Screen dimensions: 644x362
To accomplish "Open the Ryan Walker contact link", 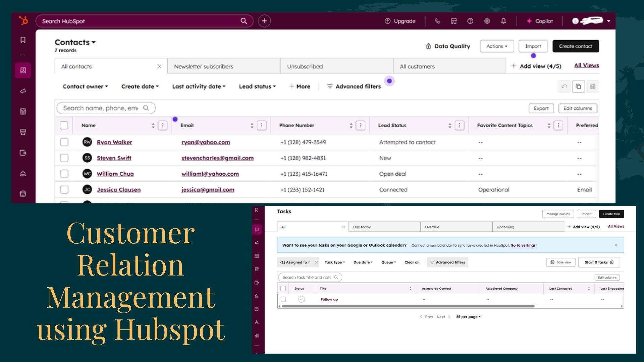I will point(114,142).
